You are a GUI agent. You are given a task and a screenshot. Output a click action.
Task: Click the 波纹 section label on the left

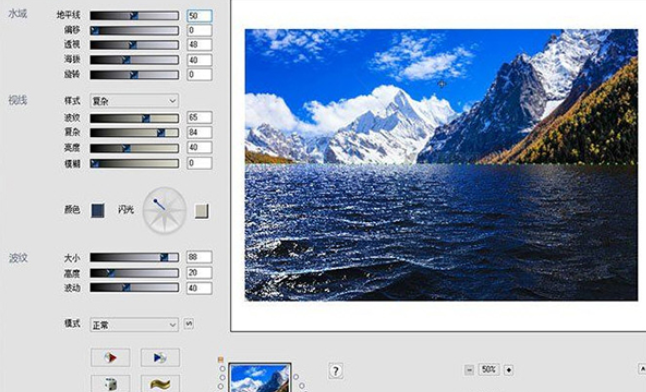coord(18,258)
